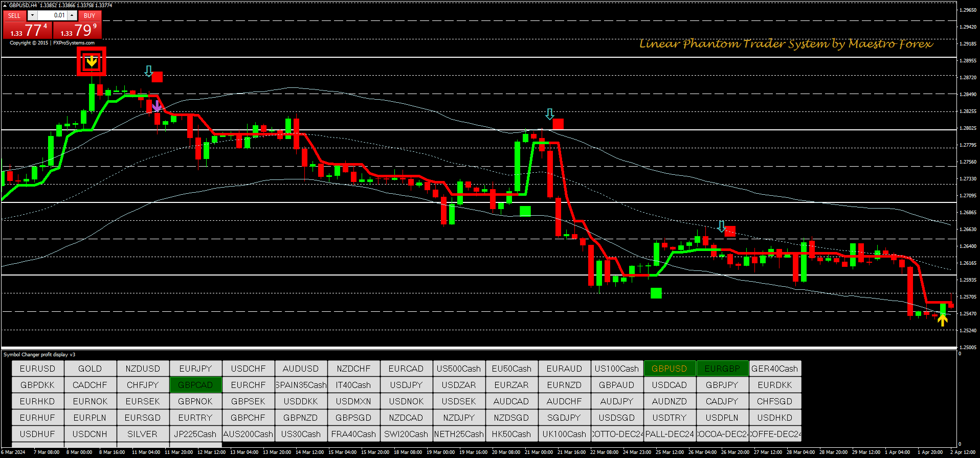The image size is (980, 458).
Task: Click the volume increase arrow beside BUY
Action: coord(72,15)
